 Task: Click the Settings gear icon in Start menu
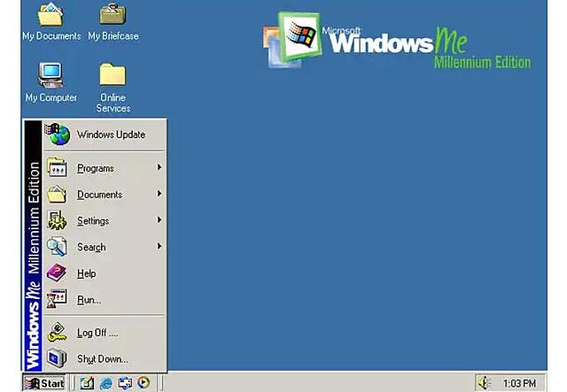(x=57, y=220)
